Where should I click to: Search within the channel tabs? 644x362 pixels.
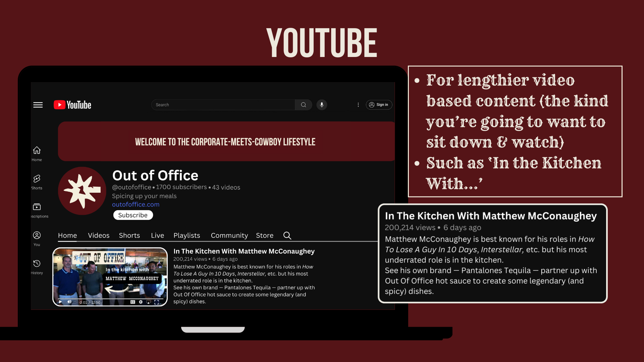(x=287, y=235)
